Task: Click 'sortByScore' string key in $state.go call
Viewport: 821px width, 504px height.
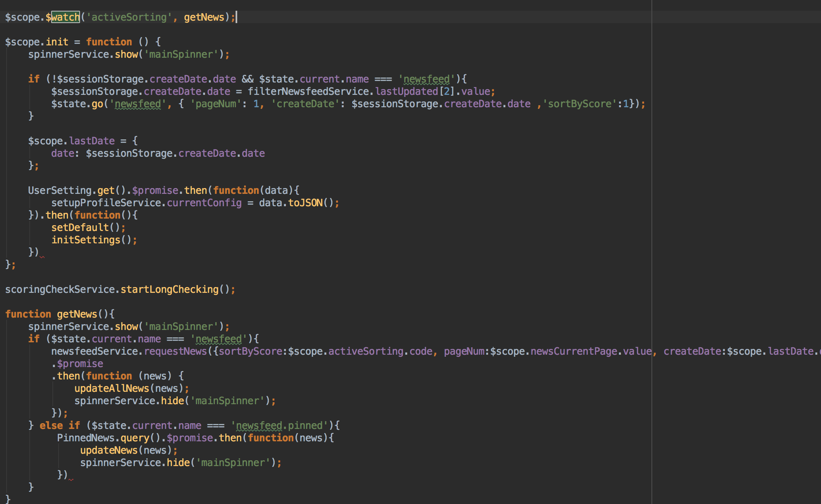Action: pos(579,104)
